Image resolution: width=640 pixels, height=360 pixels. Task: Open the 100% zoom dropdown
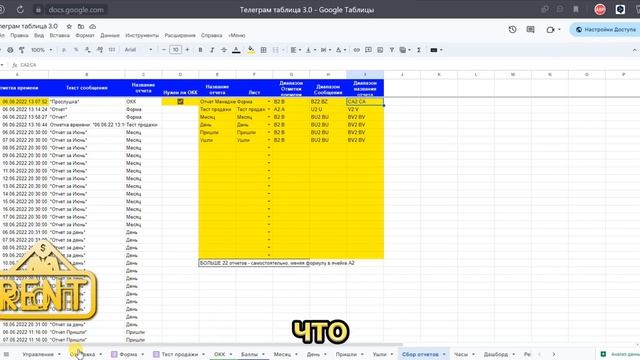point(42,50)
